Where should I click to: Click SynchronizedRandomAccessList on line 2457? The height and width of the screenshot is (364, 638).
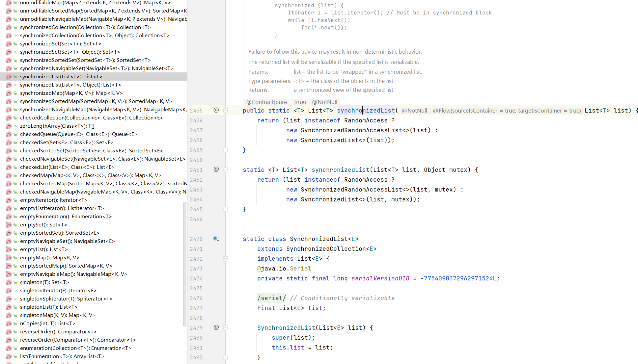click(x=351, y=130)
